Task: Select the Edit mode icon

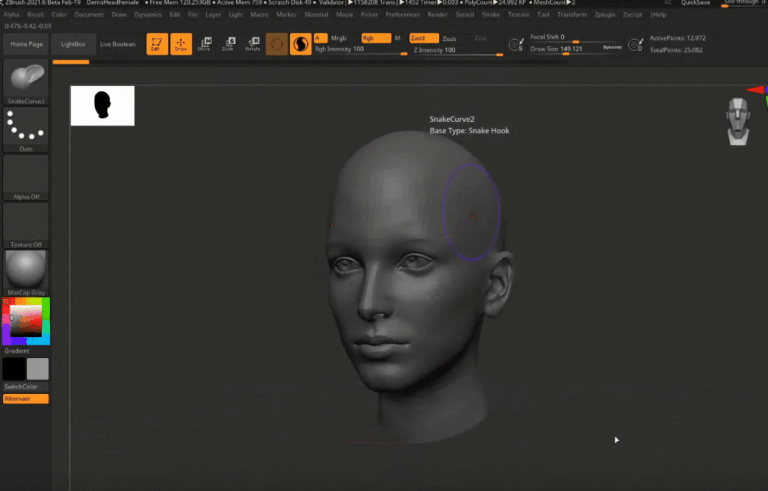Action: 157,44
